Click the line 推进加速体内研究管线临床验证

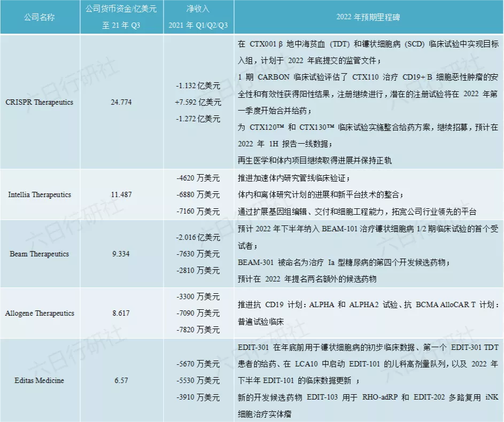(x=294, y=178)
